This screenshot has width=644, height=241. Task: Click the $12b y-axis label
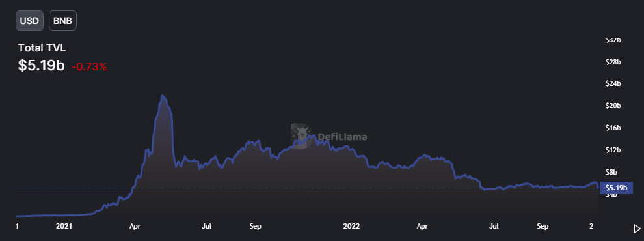[x=613, y=150]
